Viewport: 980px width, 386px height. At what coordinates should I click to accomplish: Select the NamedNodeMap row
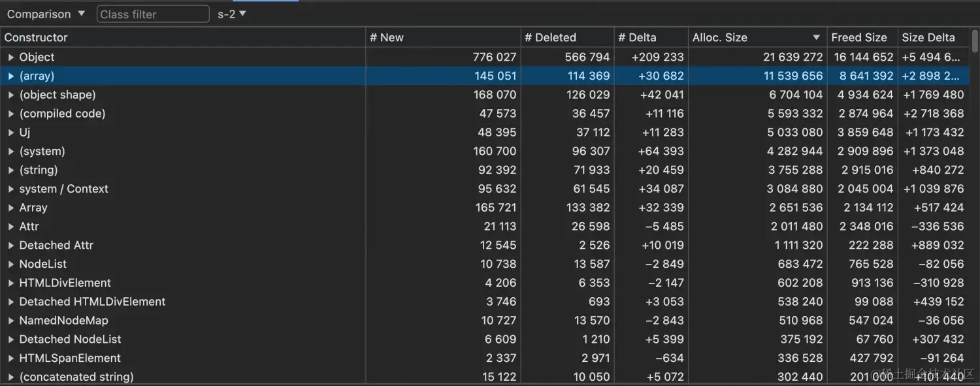63,321
